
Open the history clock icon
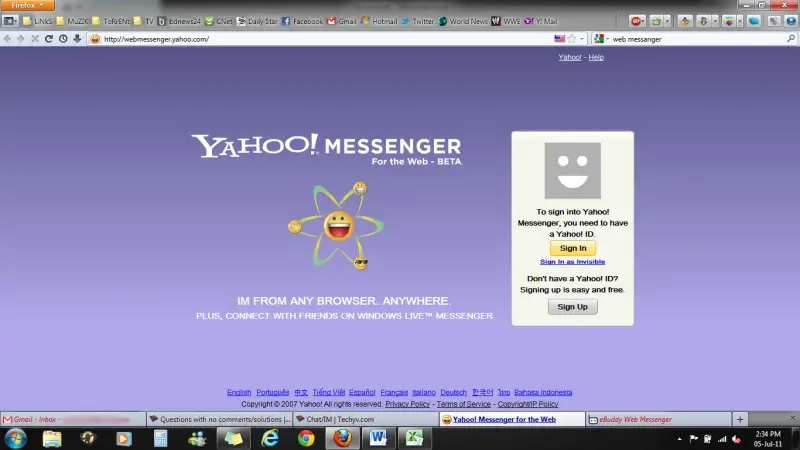(x=63, y=39)
